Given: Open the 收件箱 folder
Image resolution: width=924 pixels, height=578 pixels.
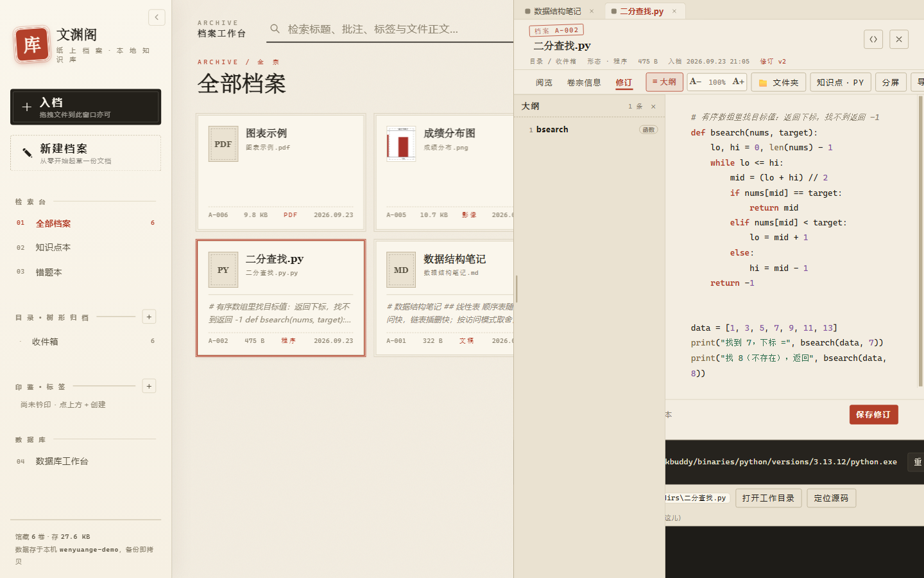Looking at the screenshot, I should 86,342.
